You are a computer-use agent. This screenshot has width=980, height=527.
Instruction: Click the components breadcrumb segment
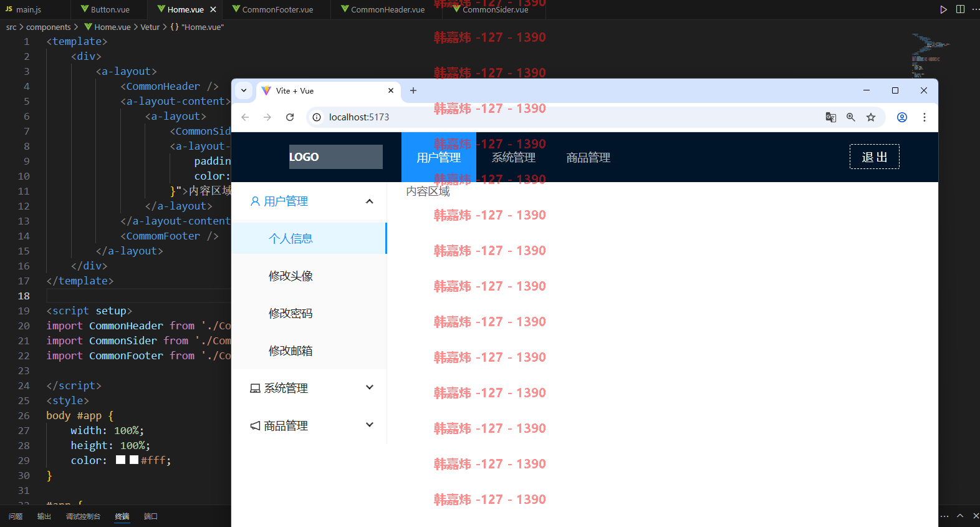click(49, 27)
